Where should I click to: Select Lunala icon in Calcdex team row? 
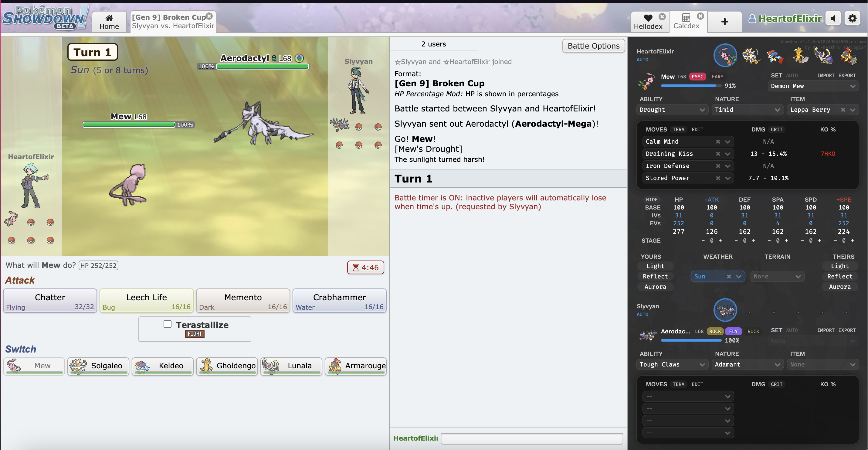(x=823, y=56)
